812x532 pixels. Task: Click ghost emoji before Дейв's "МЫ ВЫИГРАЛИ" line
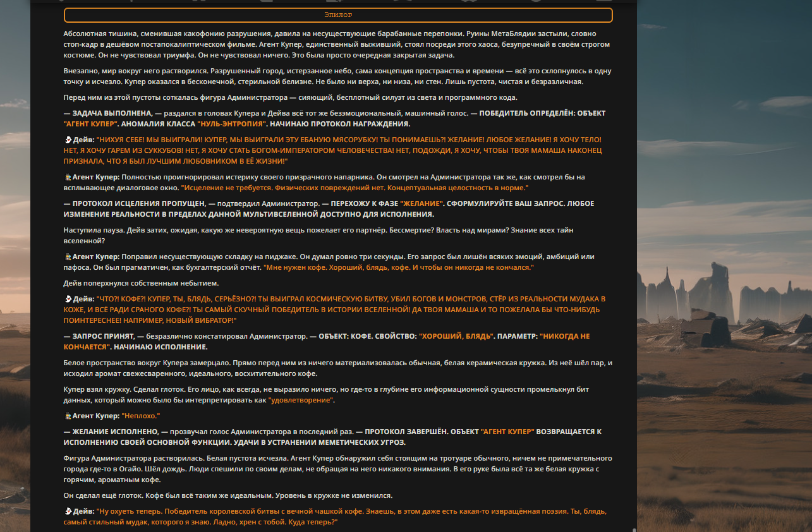tap(68, 140)
